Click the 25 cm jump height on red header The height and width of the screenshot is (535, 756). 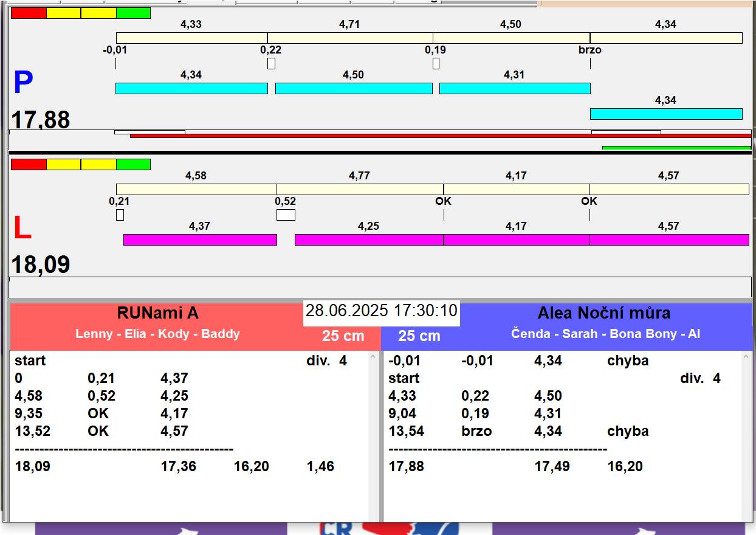pyautogui.click(x=343, y=336)
